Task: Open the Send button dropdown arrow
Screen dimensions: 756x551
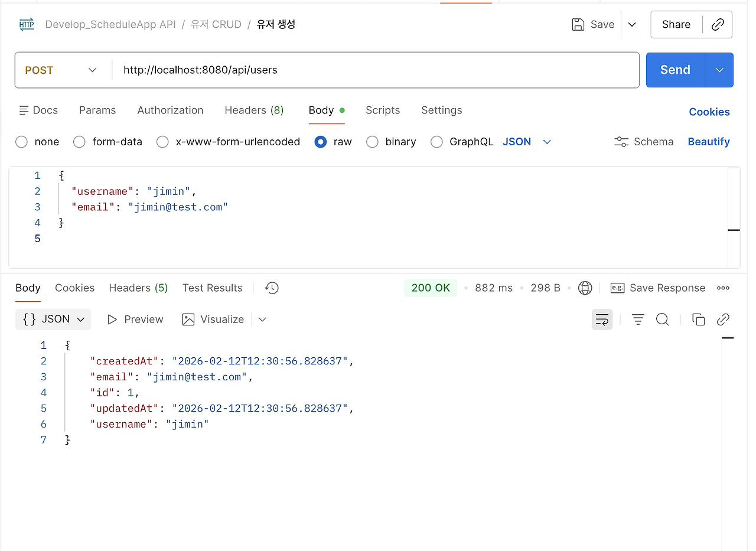Action: (719, 70)
